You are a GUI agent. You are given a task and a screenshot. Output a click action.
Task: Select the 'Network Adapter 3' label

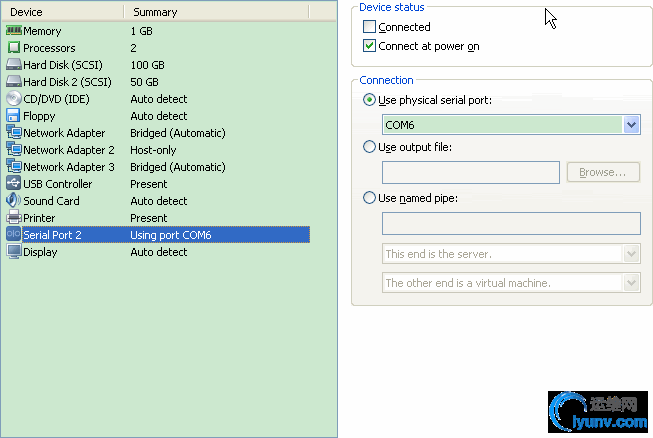pos(69,167)
